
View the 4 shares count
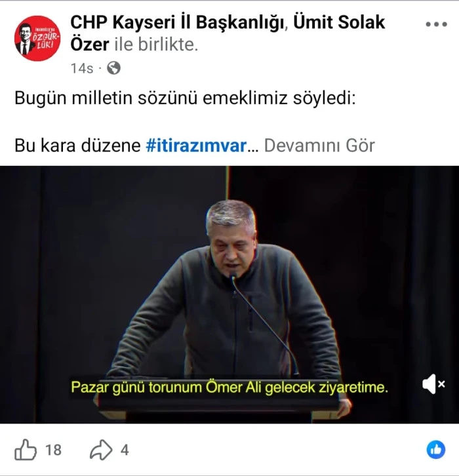click(x=125, y=450)
